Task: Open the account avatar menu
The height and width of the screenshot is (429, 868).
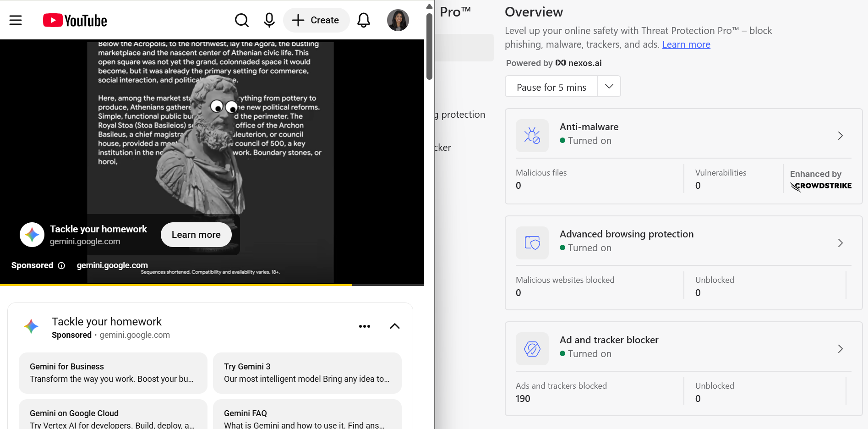Action: tap(398, 20)
